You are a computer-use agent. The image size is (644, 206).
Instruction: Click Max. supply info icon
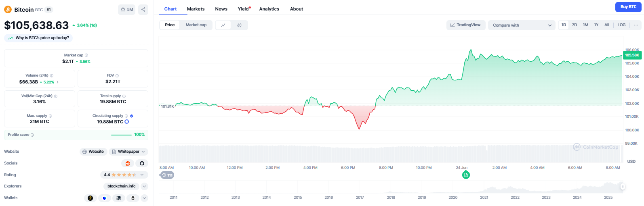pyautogui.click(x=51, y=116)
